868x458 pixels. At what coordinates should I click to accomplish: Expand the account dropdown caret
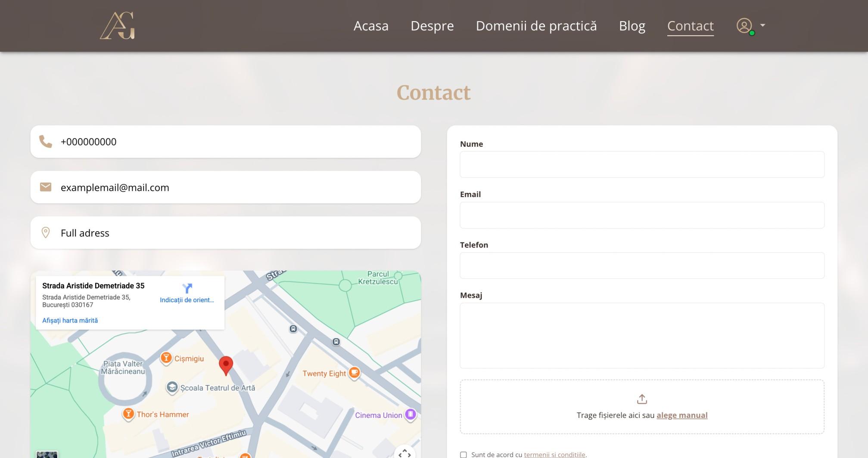(763, 25)
